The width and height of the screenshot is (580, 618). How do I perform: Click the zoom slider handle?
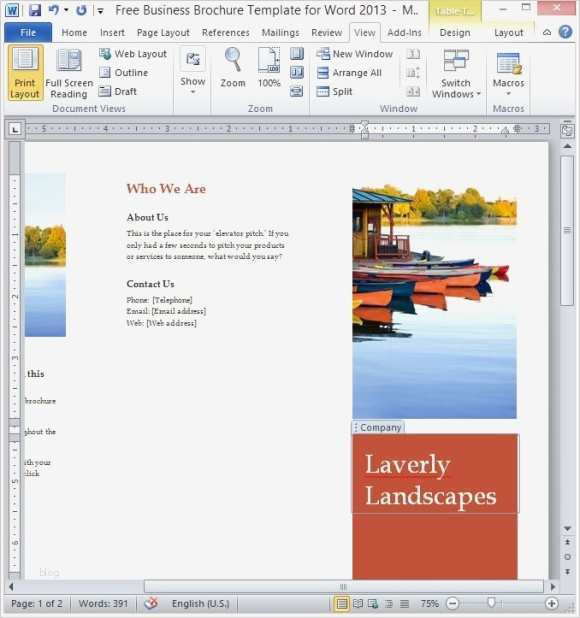pos(491,603)
